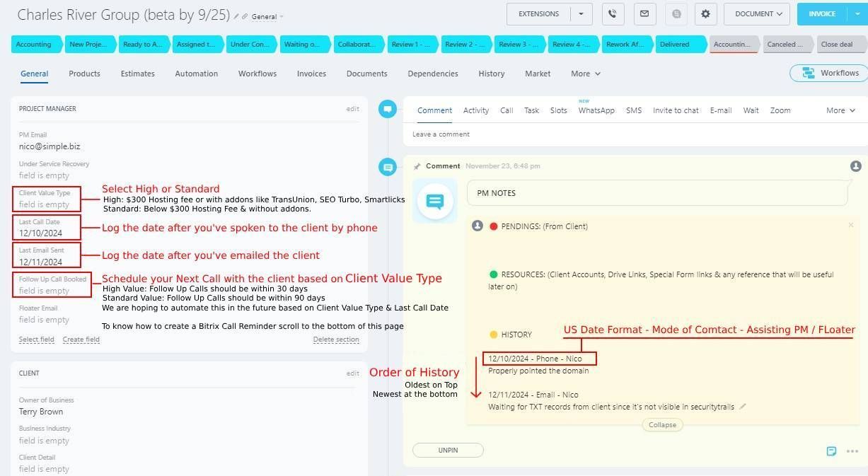Click the Last Email Sent value 12/11/2024
Image resolution: width=868 pixels, height=476 pixels.
(40, 262)
